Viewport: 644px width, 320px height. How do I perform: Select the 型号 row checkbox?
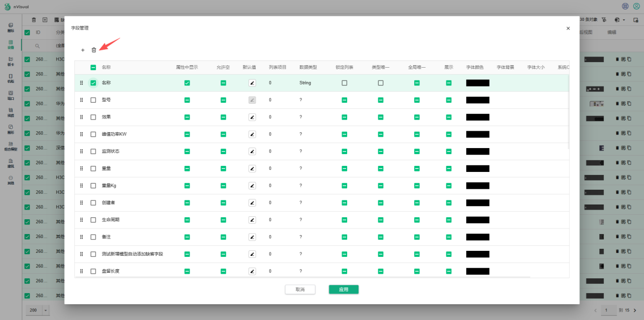(93, 100)
